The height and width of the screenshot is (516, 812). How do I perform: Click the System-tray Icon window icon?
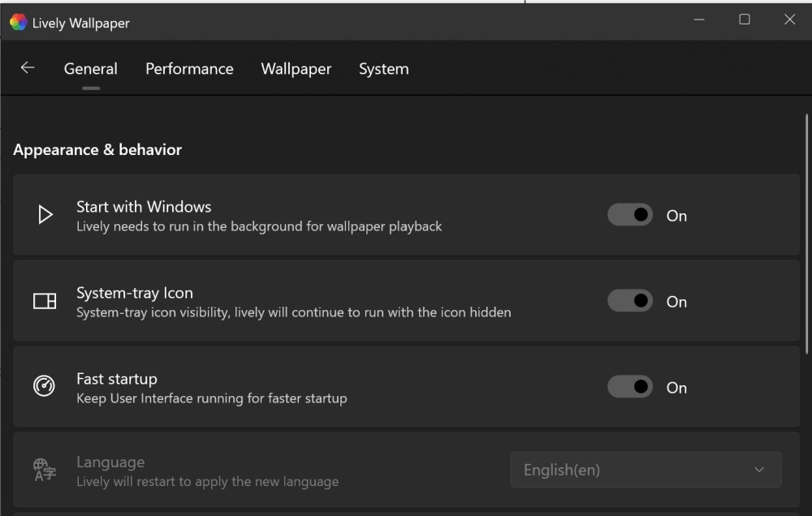pos(45,301)
